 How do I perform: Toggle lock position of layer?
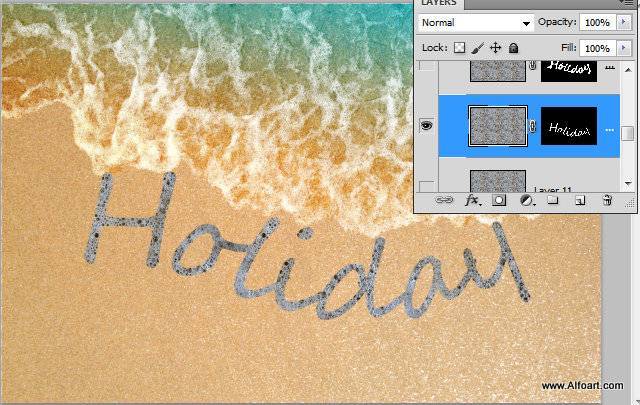[x=495, y=47]
